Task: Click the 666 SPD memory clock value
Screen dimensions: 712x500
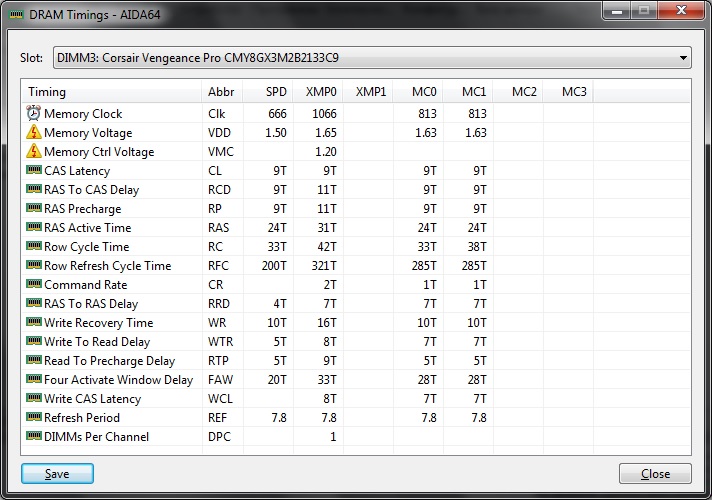Action: (x=277, y=114)
